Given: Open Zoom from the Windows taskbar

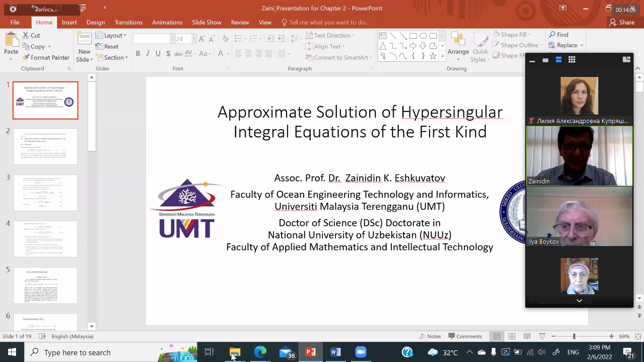Looking at the screenshot, I should tap(361, 352).
